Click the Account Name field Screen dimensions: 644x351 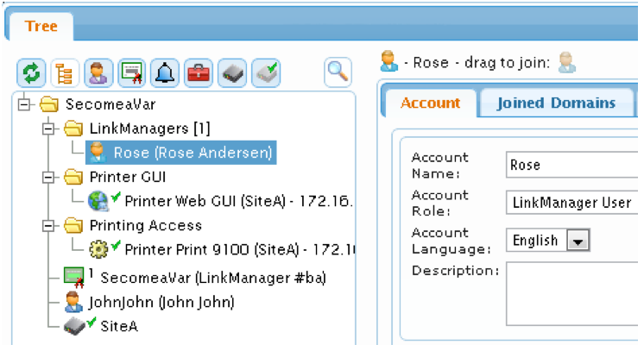click(571, 165)
